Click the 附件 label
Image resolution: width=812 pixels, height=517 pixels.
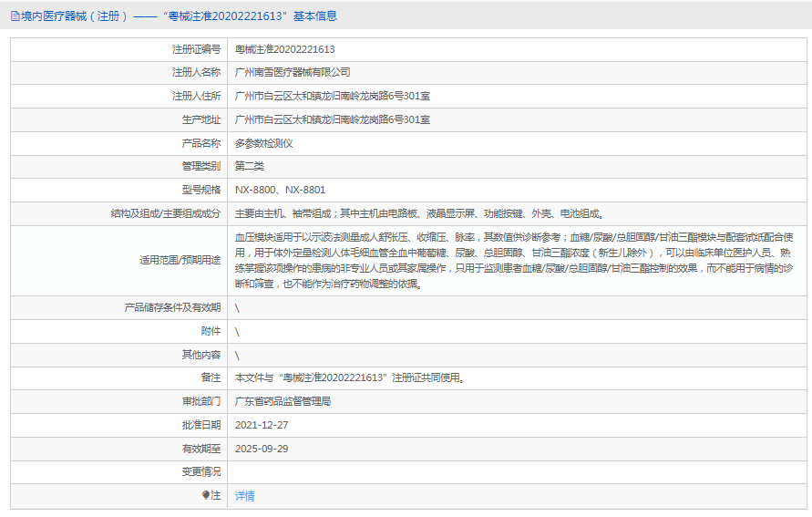[211, 332]
